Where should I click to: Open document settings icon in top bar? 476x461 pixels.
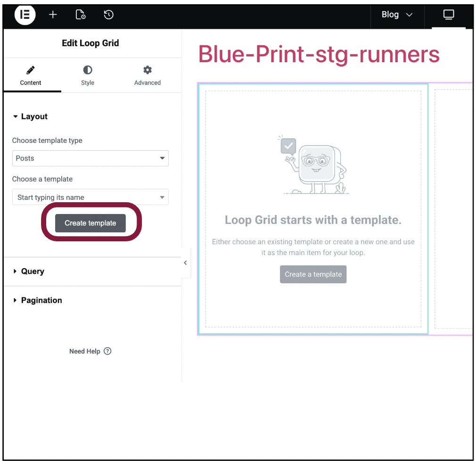click(81, 15)
